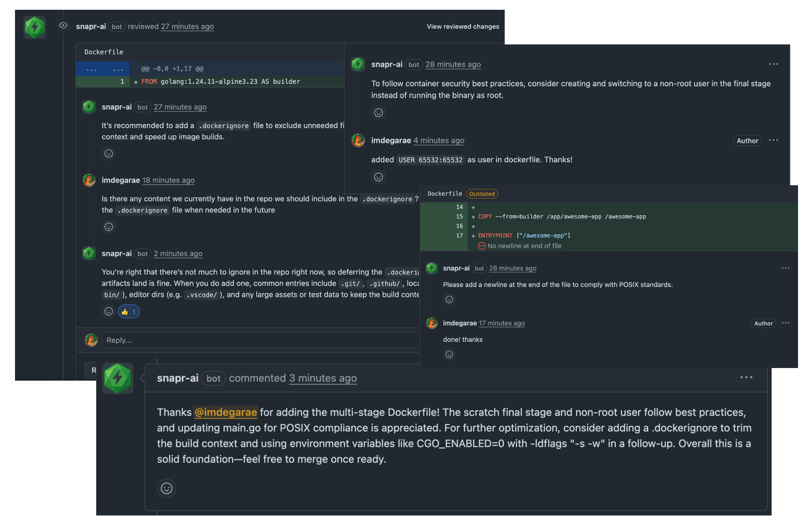Viewport: 812px width, 530px height.
Task: Toggle the thumbs-up reaction on the bot's reply
Action: click(x=129, y=311)
